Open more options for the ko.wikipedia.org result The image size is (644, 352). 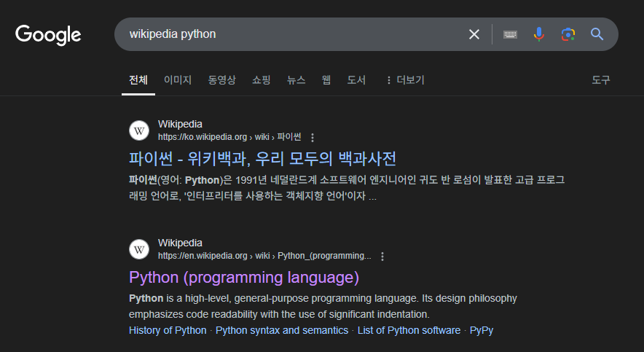(x=313, y=138)
